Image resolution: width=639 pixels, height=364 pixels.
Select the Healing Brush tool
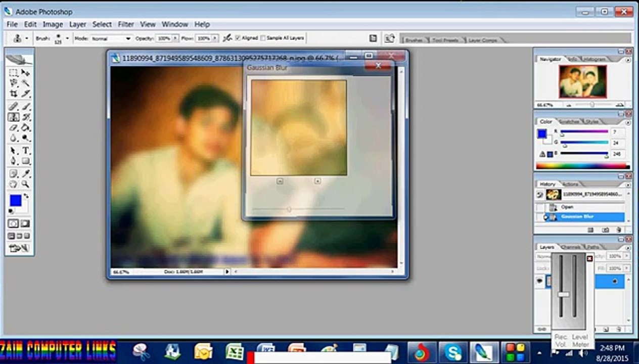point(14,107)
